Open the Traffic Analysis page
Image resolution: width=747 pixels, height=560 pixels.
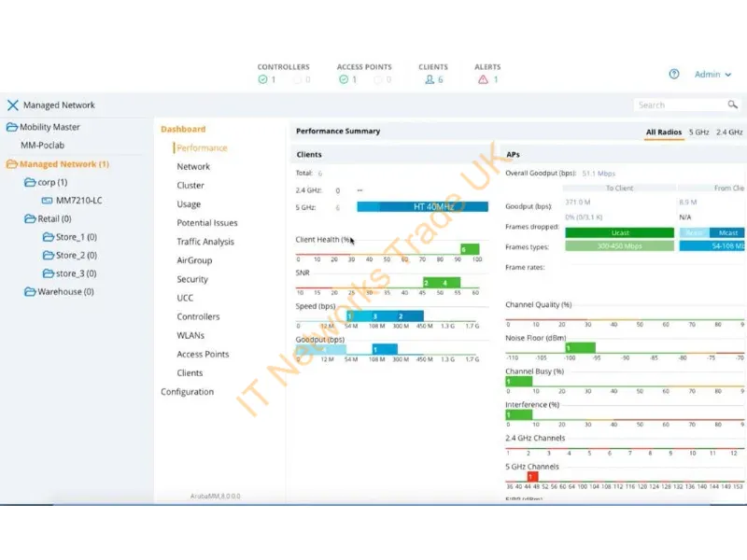[x=205, y=242]
